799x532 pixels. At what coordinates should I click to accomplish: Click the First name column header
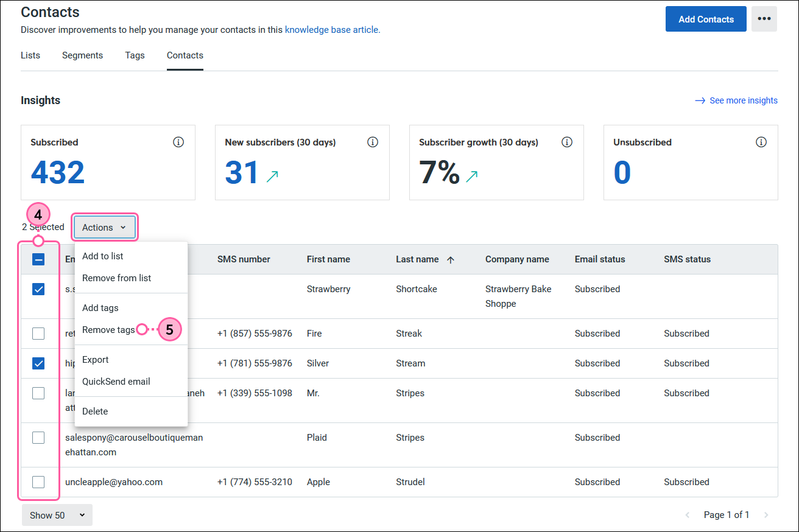click(328, 259)
